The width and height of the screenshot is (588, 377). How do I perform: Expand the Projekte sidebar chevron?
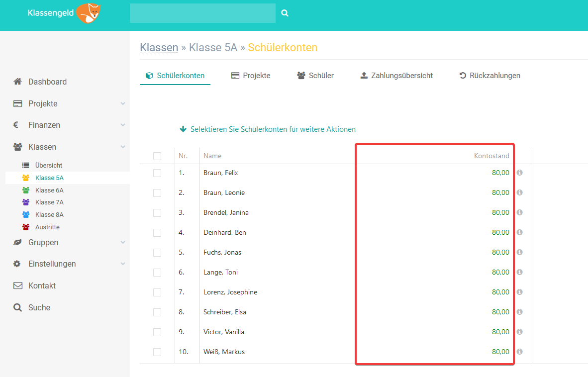[123, 103]
